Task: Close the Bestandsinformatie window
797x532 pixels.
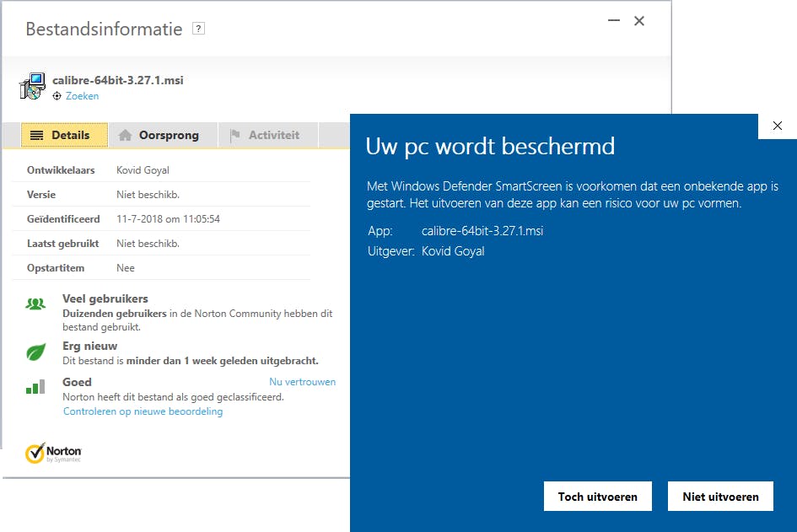Action: click(639, 21)
